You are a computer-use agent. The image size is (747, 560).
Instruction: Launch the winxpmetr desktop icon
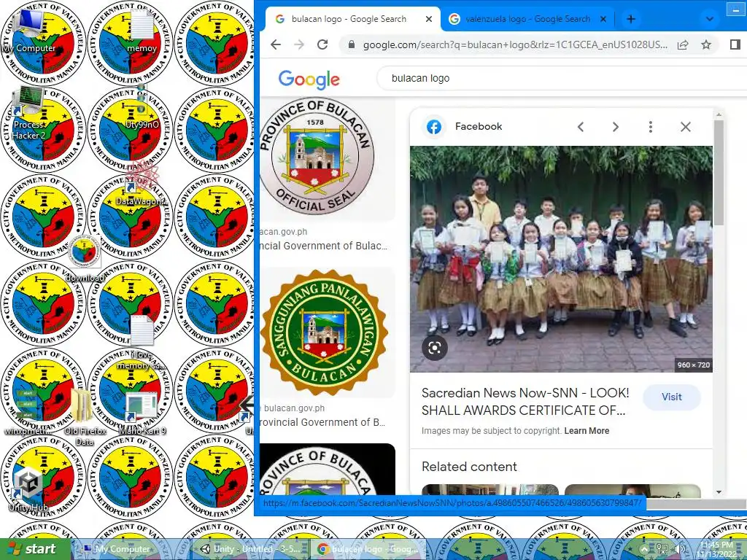click(x=28, y=413)
